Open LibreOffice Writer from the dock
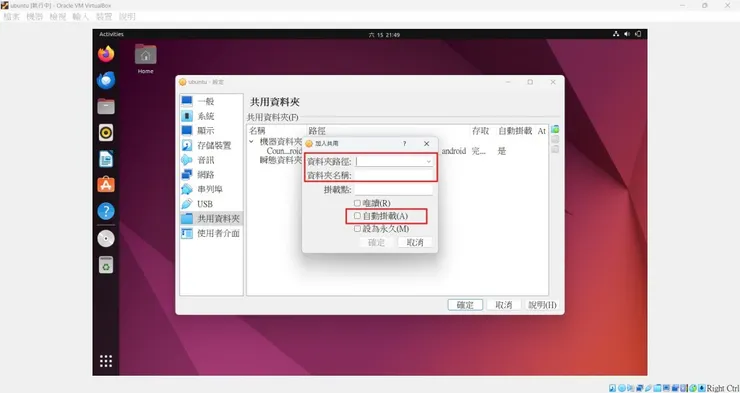 coord(106,159)
